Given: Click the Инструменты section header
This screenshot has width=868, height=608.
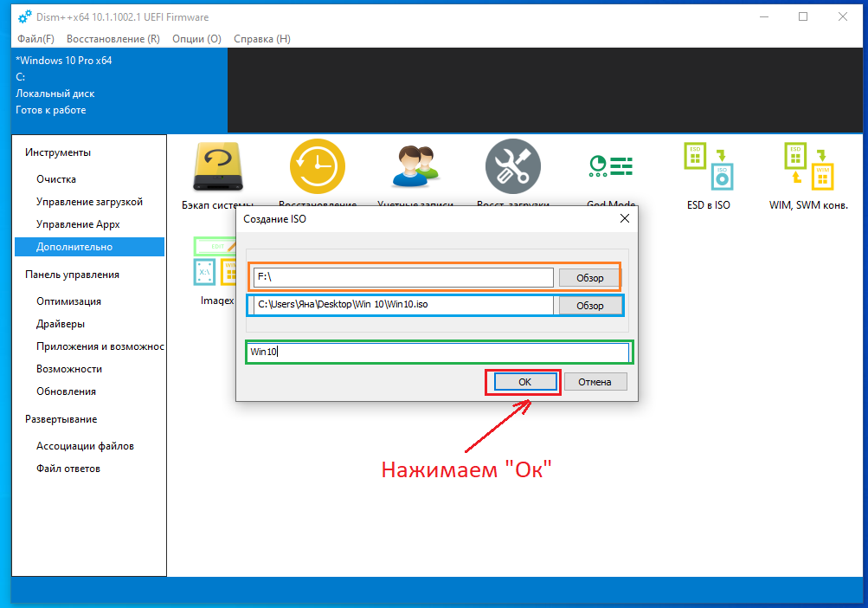Looking at the screenshot, I should click(58, 152).
